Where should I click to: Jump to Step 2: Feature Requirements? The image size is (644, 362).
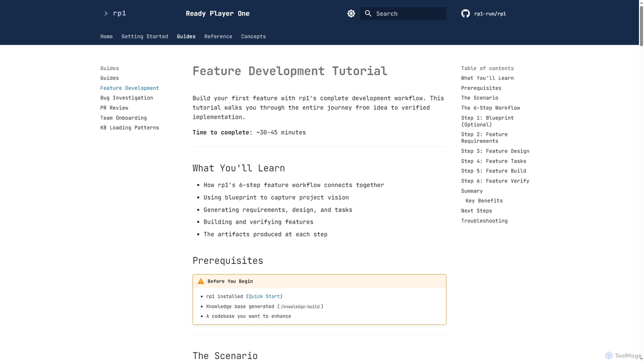click(485, 138)
